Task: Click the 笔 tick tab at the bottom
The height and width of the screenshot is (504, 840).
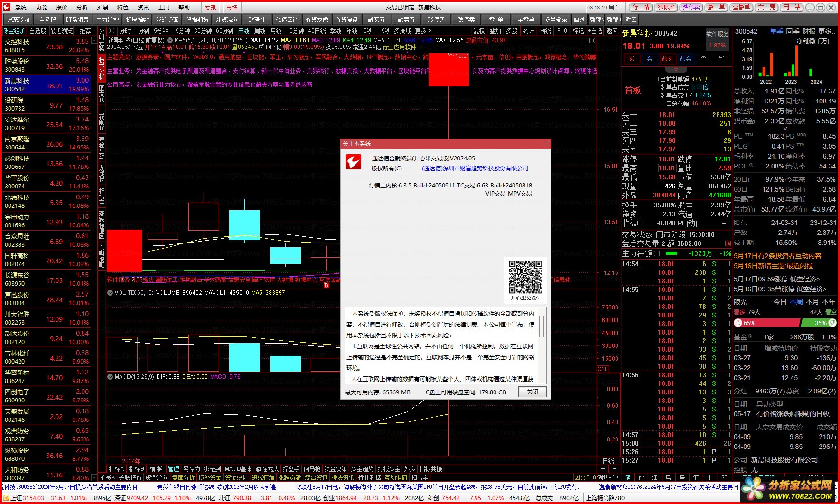Action: (x=627, y=477)
